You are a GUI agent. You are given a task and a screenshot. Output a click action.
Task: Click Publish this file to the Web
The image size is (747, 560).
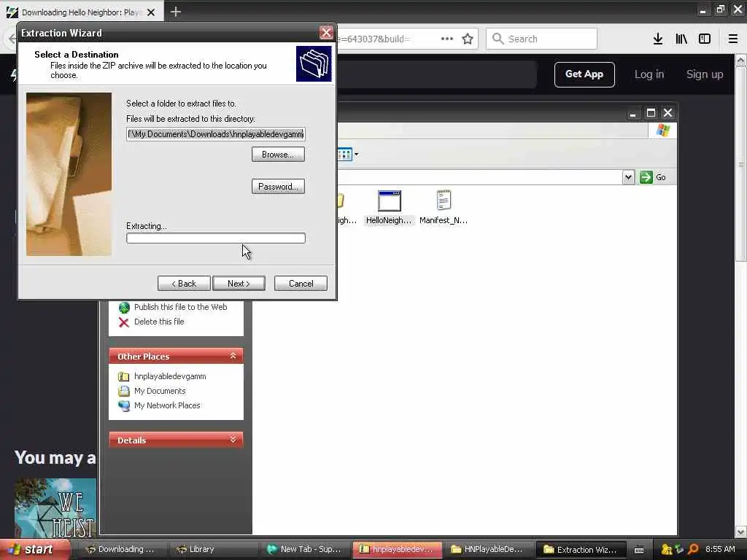181,307
